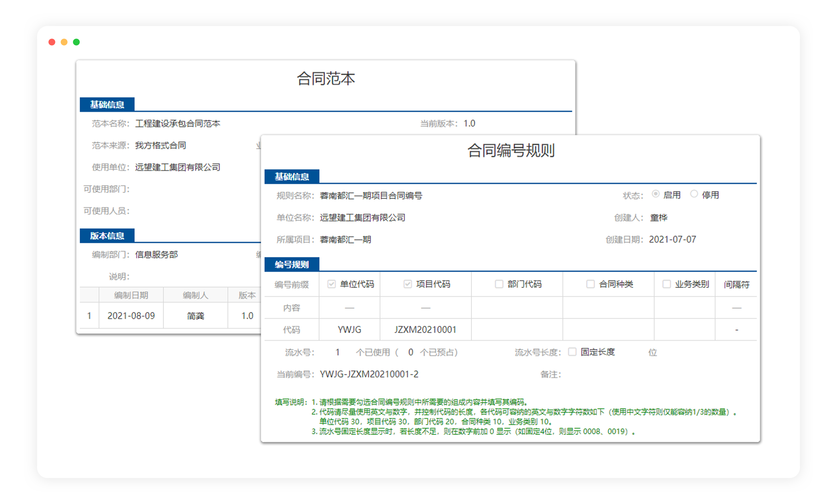Click the 可使用人员 field label
837x504 pixels.
(107, 211)
